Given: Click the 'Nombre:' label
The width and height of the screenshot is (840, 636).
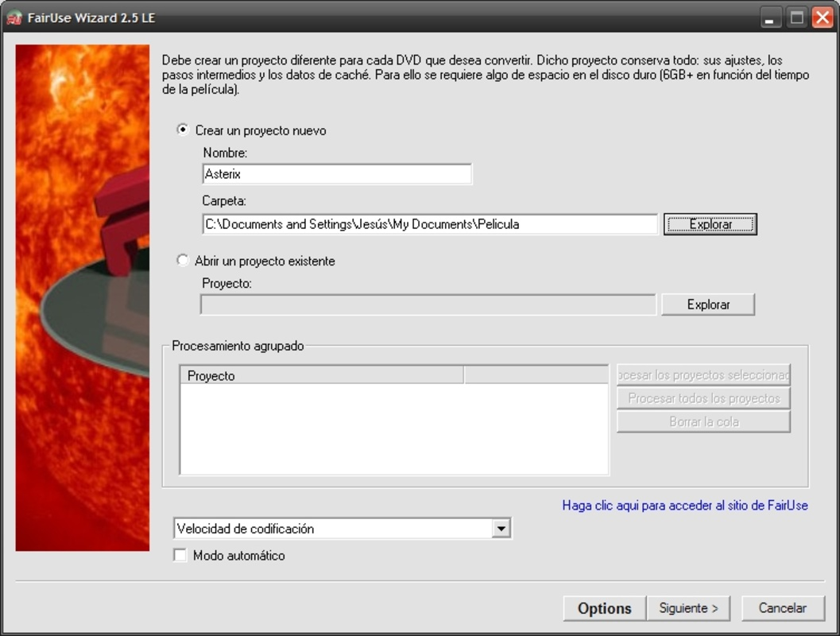Looking at the screenshot, I should pyautogui.click(x=225, y=153).
